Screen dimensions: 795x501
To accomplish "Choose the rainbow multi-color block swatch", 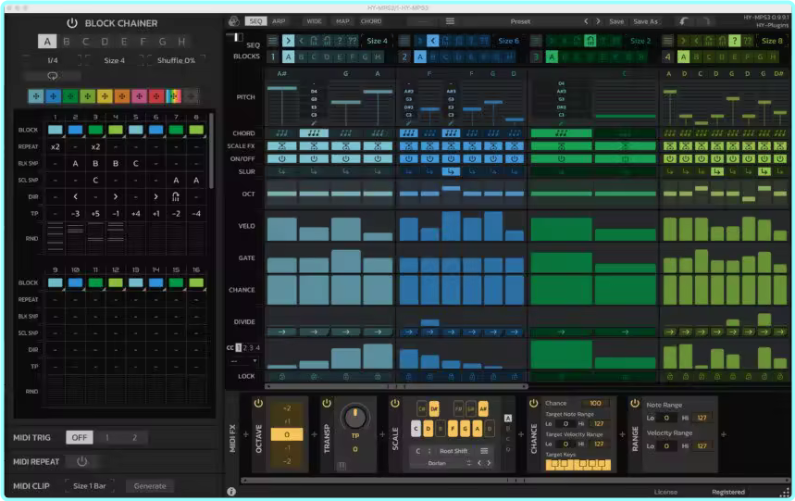I will [x=173, y=96].
